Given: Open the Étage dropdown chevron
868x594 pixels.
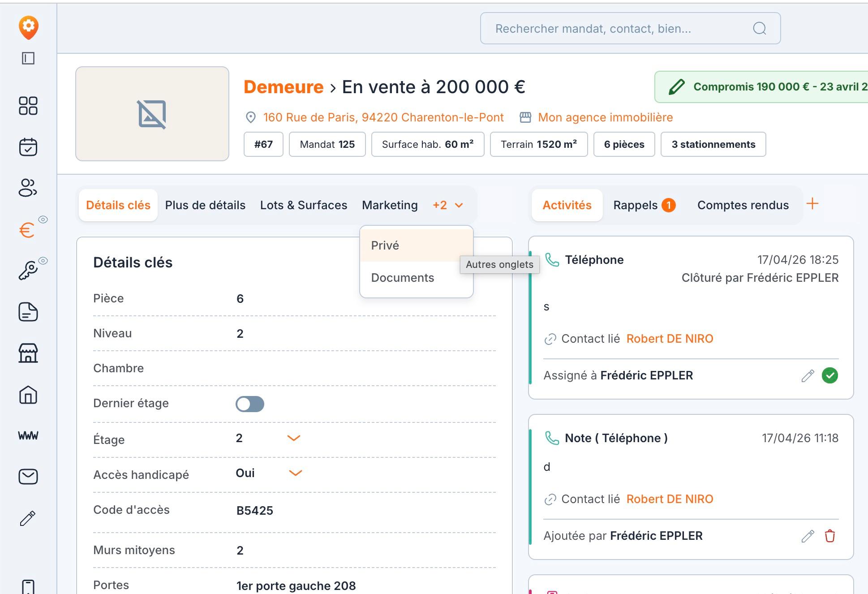Looking at the screenshot, I should coord(293,438).
